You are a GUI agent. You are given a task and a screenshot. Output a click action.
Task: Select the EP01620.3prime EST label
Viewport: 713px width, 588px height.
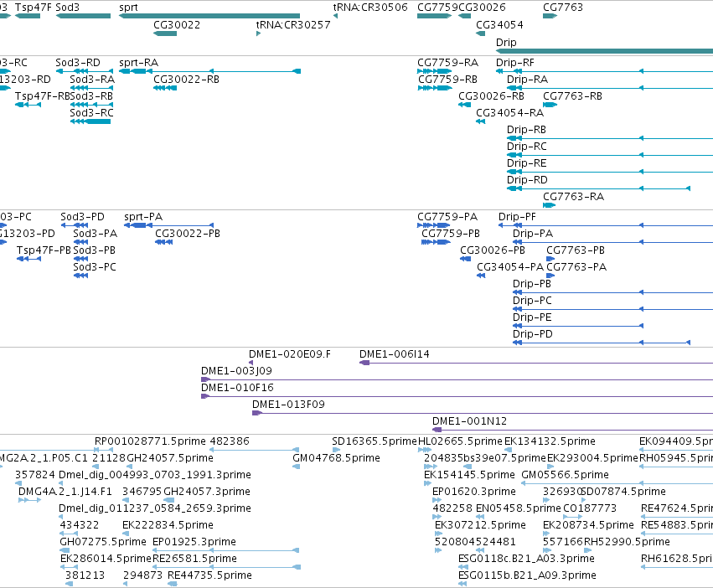click(x=474, y=492)
